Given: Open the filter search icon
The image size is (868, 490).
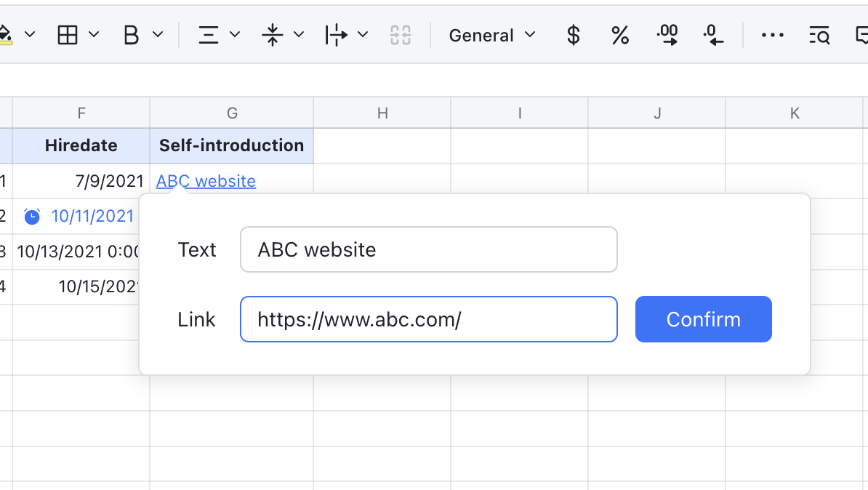Looking at the screenshot, I should (x=819, y=34).
